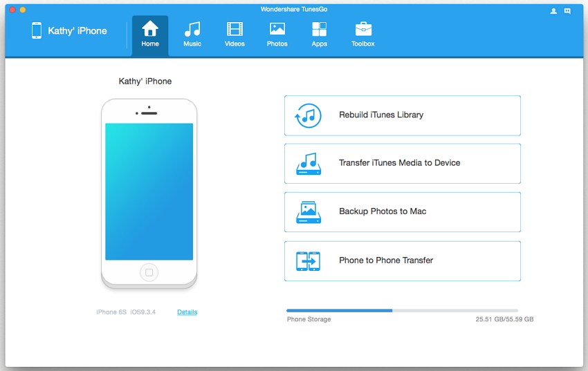Switch to the Home tab

pyautogui.click(x=150, y=34)
